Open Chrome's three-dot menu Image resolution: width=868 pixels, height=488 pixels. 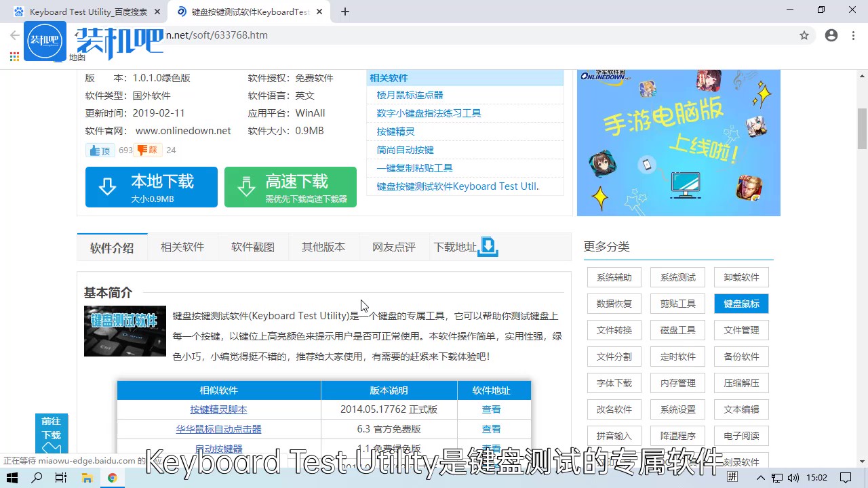pos(852,35)
